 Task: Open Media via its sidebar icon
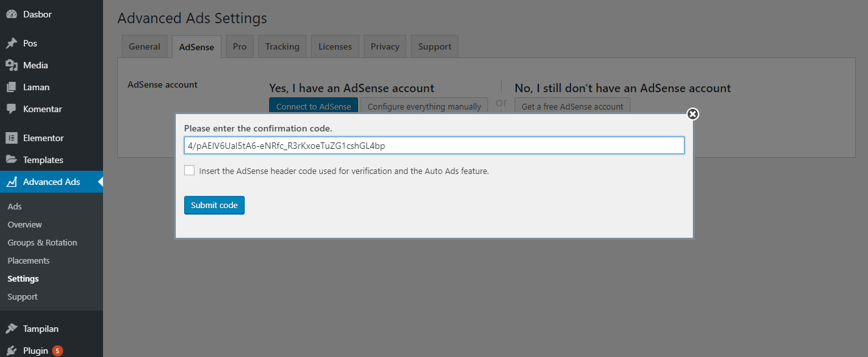pyautogui.click(x=12, y=65)
